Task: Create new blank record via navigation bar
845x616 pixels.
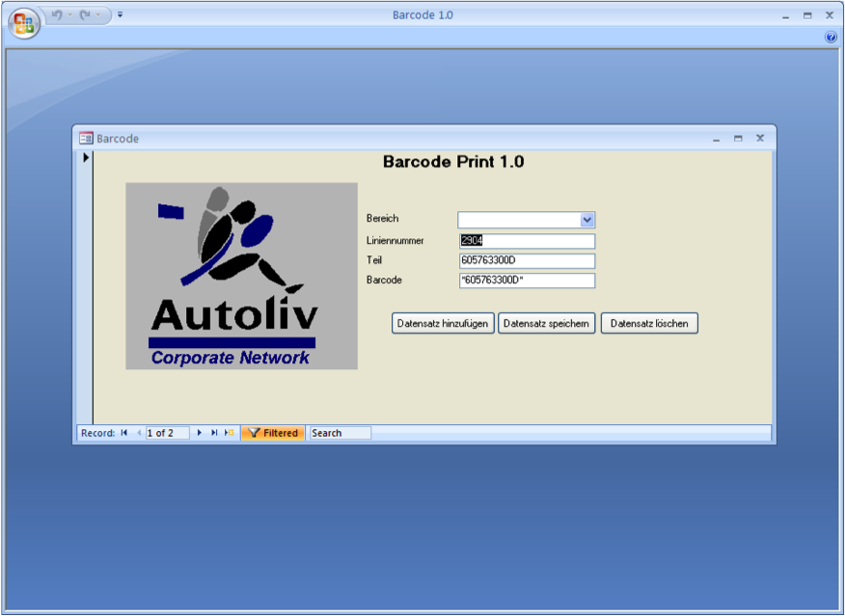Action: point(229,434)
